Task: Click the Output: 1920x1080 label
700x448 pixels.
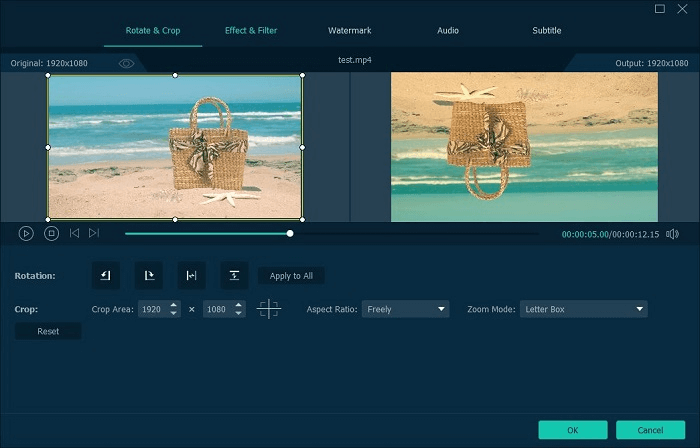Action: click(652, 63)
